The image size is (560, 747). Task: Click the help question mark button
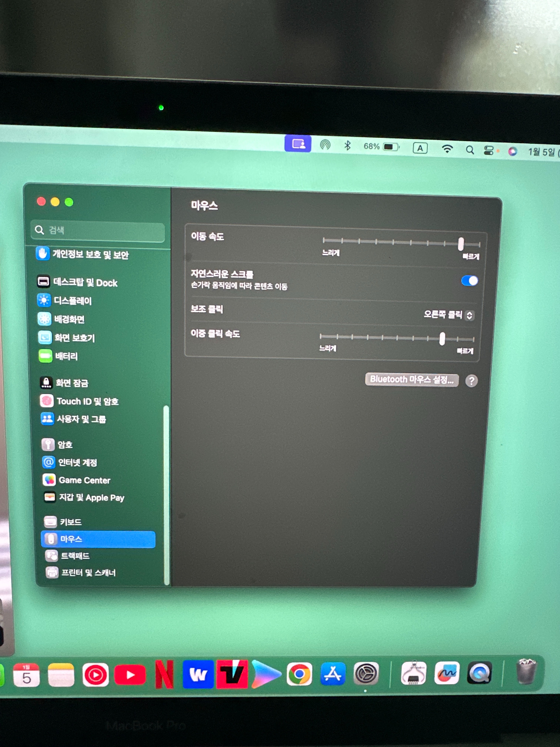point(471,381)
